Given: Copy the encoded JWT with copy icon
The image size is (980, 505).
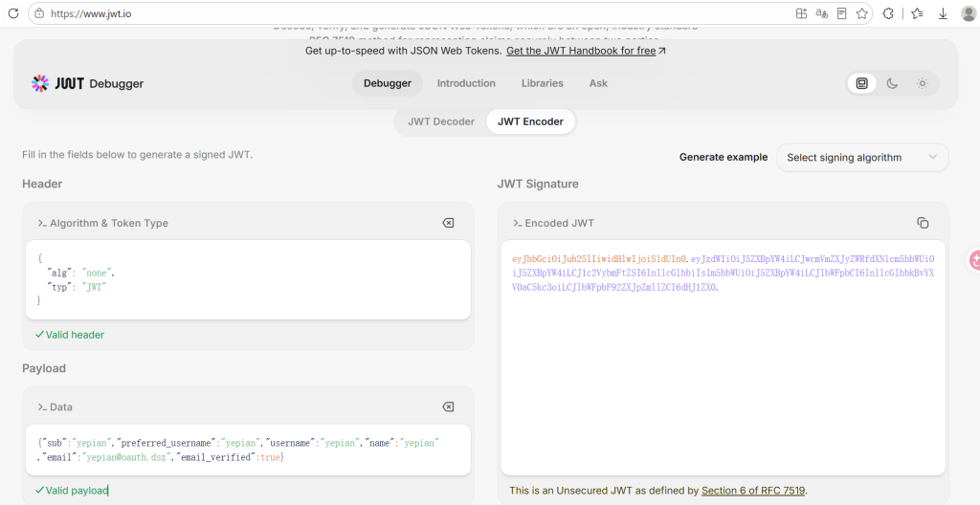Looking at the screenshot, I should 923,223.
